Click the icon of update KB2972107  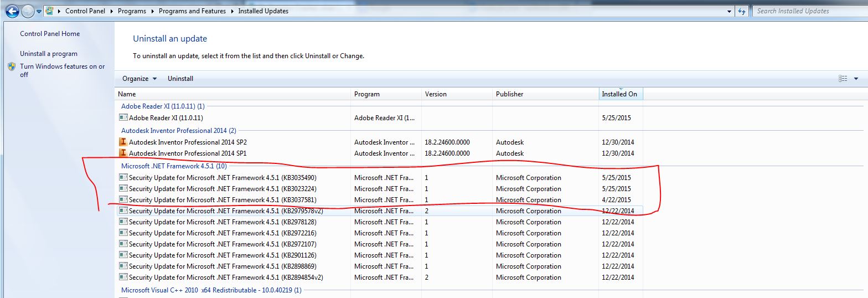(123, 244)
